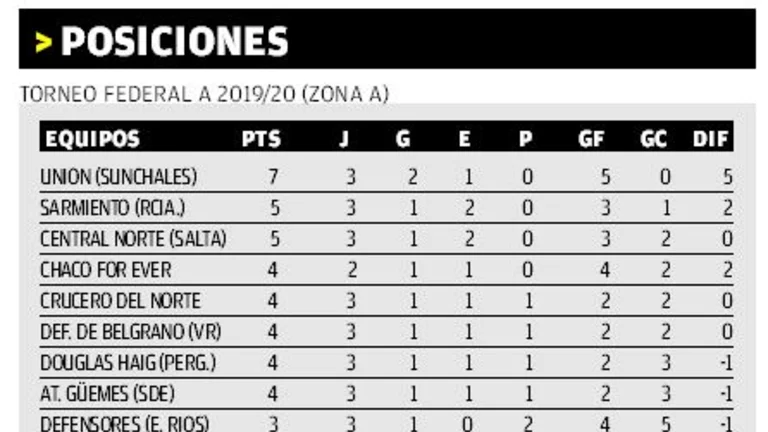Viewport: 768px width, 432px height.
Task: Click Union (Sunchales) points value 7
Action: [273, 177]
